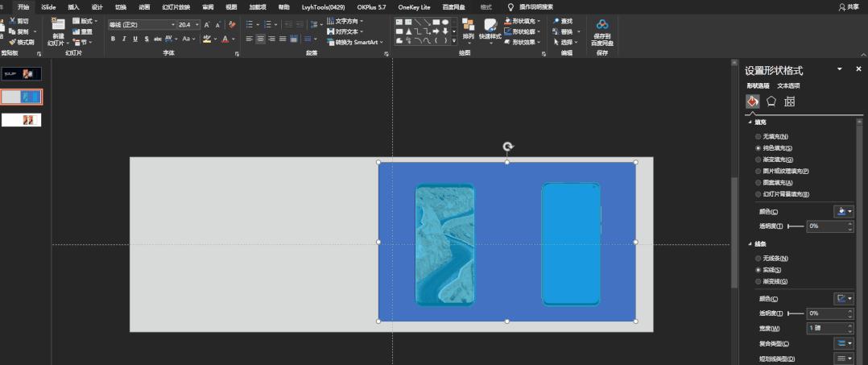868x365 pixels.
Task: Click the Format Painter brush
Action: (22, 42)
